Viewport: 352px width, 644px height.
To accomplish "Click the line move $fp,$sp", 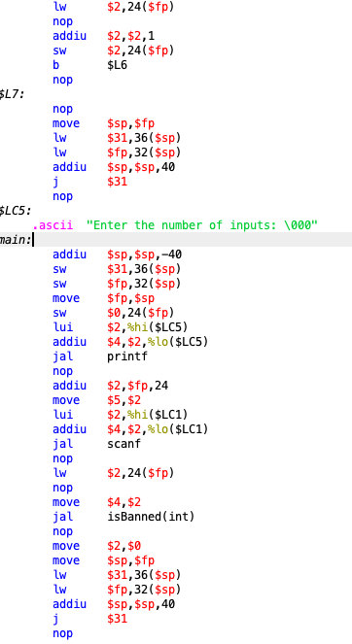I will tap(104, 298).
